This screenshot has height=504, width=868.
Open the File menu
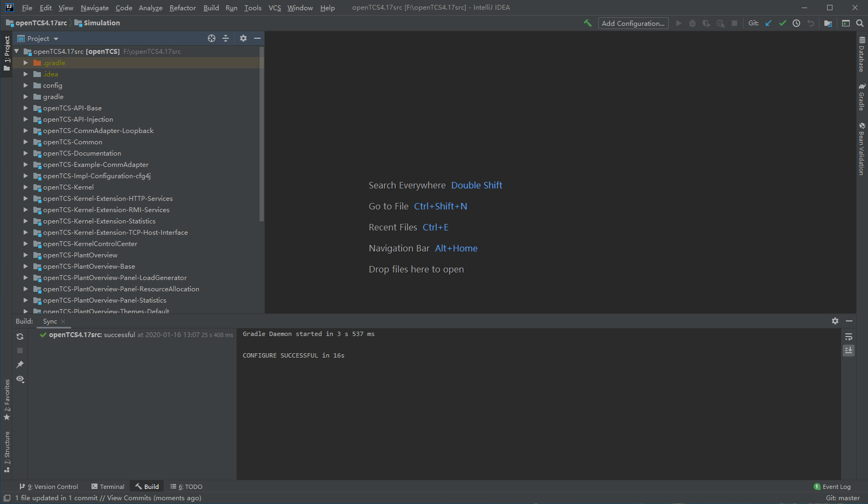pyautogui.click(x=27, y=8)
